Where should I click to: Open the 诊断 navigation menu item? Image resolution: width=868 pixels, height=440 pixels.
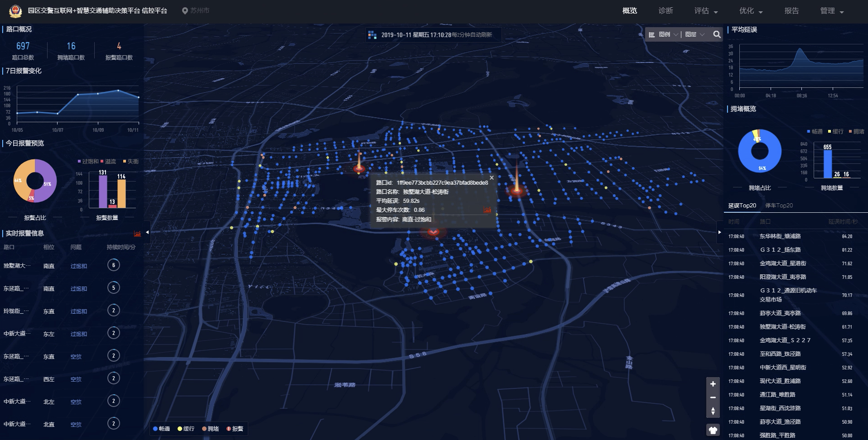point(665,11)
